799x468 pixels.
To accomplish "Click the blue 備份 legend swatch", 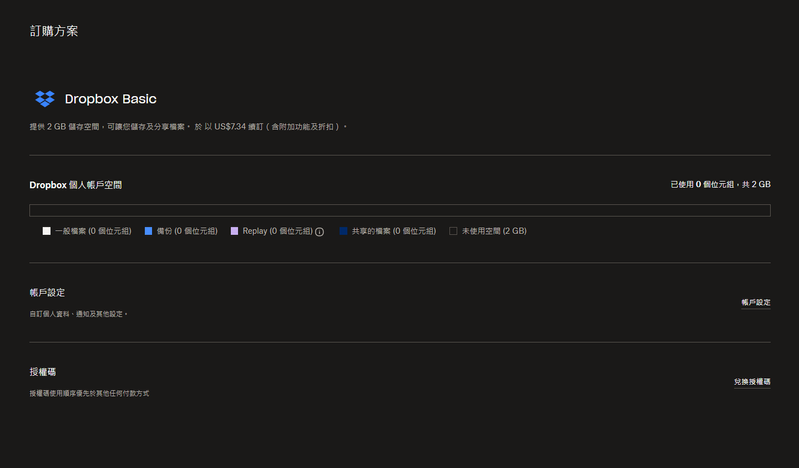I will point(148,231).
